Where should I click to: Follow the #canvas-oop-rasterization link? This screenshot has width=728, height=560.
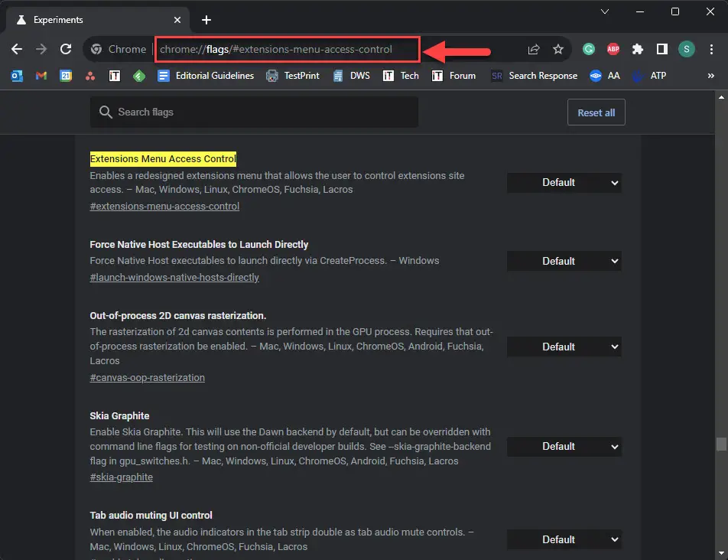(x=147, y=377)
